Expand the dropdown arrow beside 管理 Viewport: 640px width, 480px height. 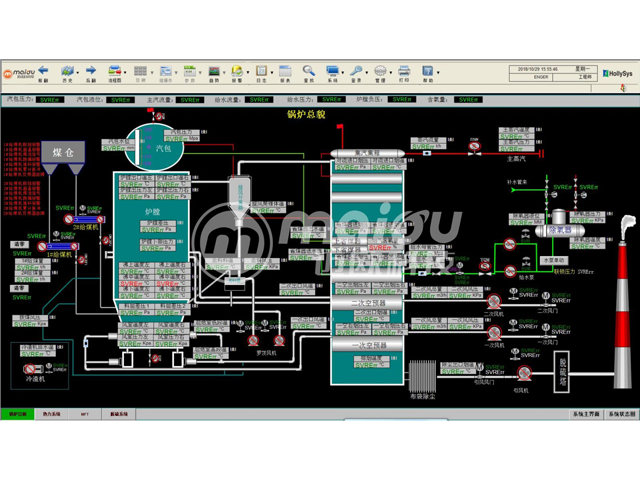391,73
